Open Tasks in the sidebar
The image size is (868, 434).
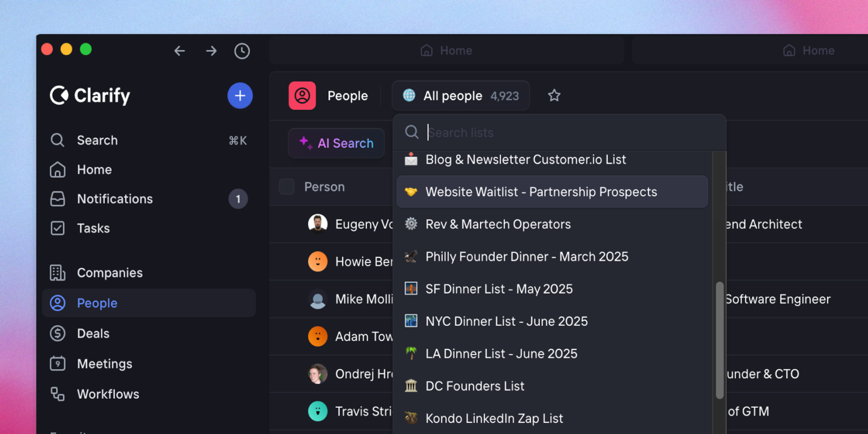pos(149,228)
